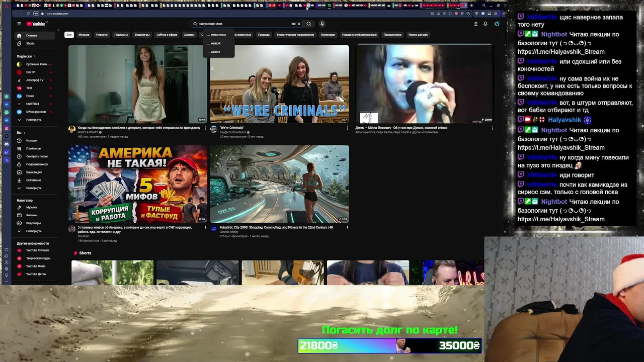Open options menu for Джем Милла Йовович mix
This screenshot has width=644, height=362.
click(x=492, y=128)
